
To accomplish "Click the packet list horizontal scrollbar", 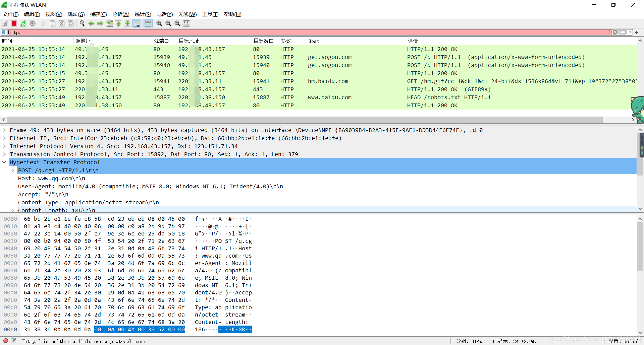I will pos(305,120).
